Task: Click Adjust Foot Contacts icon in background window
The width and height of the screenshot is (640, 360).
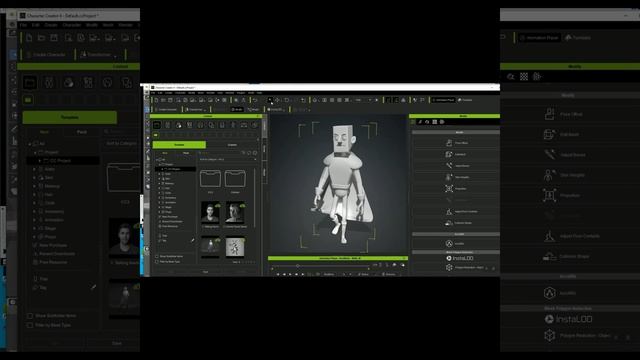Action: [549, 236]
